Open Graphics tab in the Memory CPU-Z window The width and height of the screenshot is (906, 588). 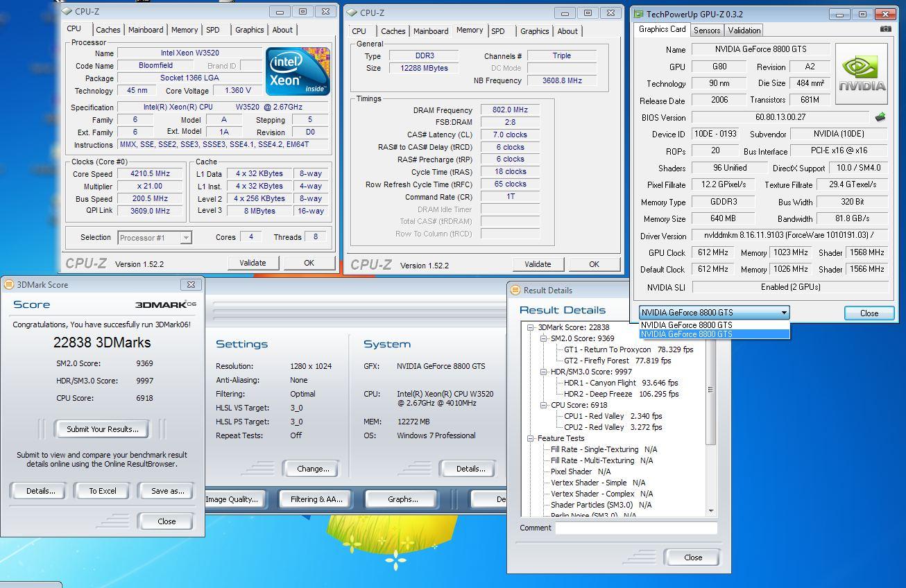(534, 31)
